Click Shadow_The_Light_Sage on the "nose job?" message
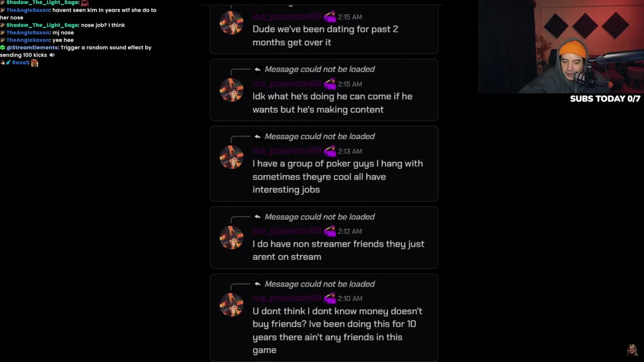The width and height of the screenshot is (644, 362). point(42,25)
